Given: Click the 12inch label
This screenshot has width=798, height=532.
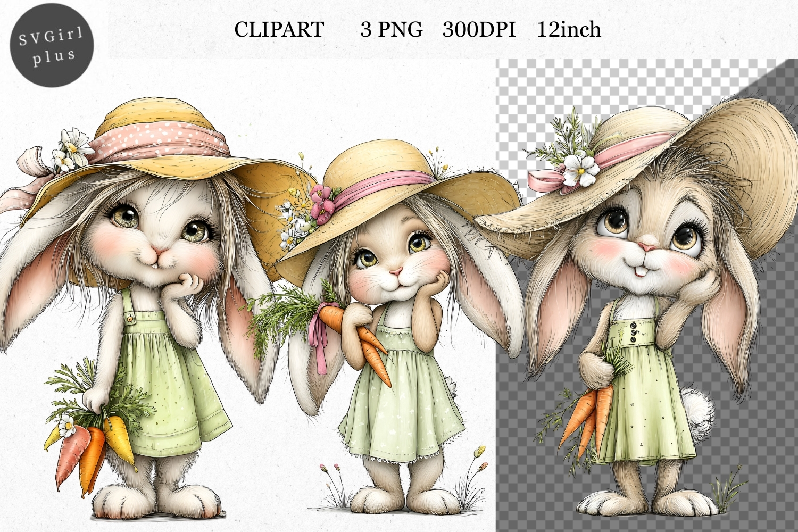Looking at the screenshot, I should (569, 30).
